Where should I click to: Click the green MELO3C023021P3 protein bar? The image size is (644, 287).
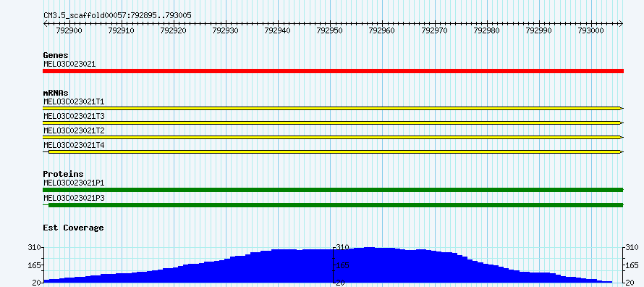coord(333,205)
